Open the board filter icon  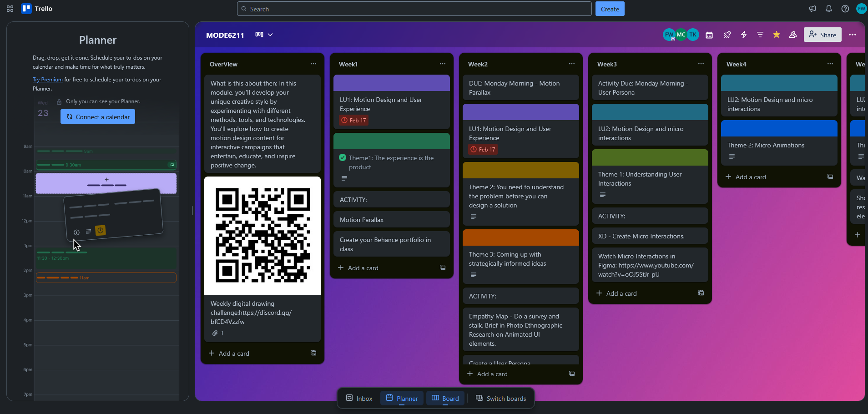point(760,35)
